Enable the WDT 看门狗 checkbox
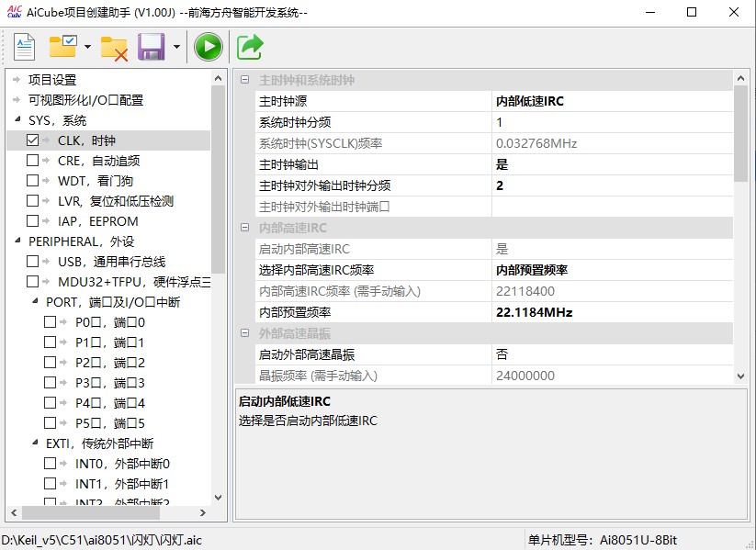This screenshot has height=550, width=756. 33,181
